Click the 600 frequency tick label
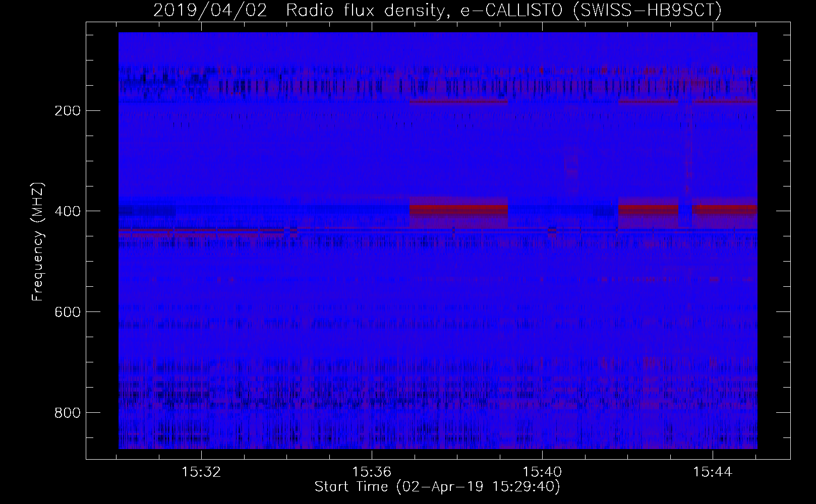This screenshot has width=816, height=504. (x=67, y=312)
